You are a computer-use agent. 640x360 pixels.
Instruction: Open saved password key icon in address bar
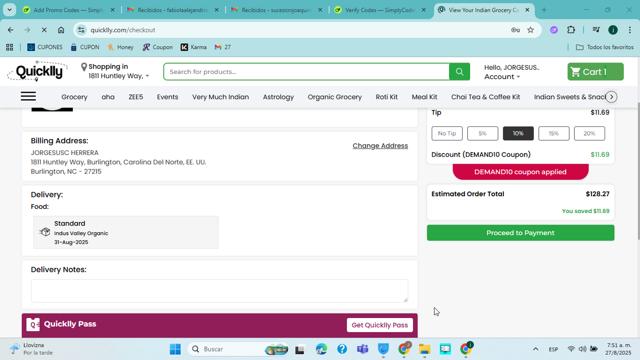516,30
